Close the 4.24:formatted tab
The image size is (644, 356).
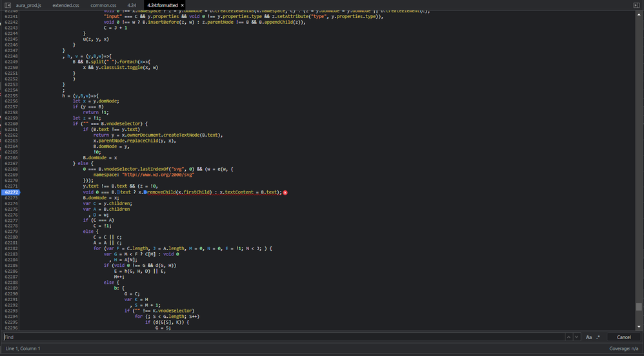point(183,5)
